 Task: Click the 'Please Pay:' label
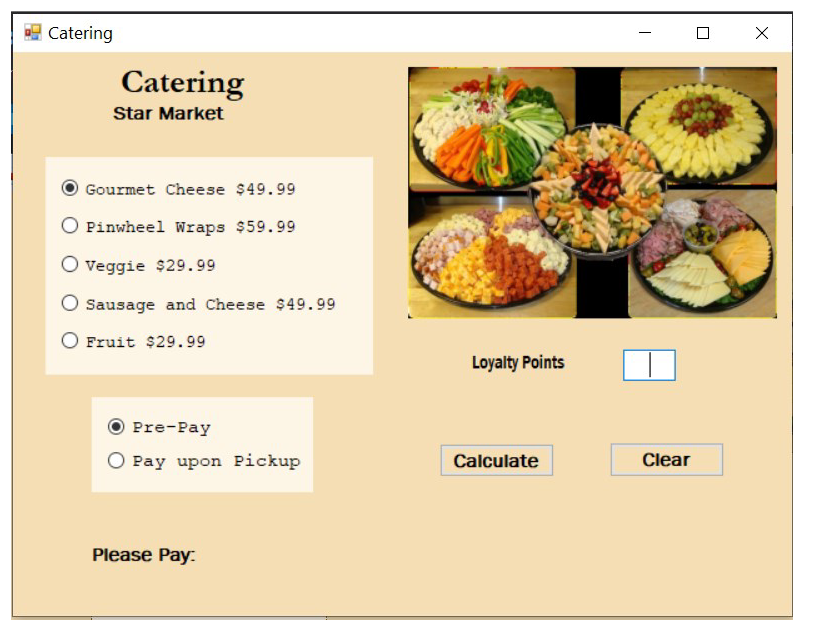(x=144, y=555)
